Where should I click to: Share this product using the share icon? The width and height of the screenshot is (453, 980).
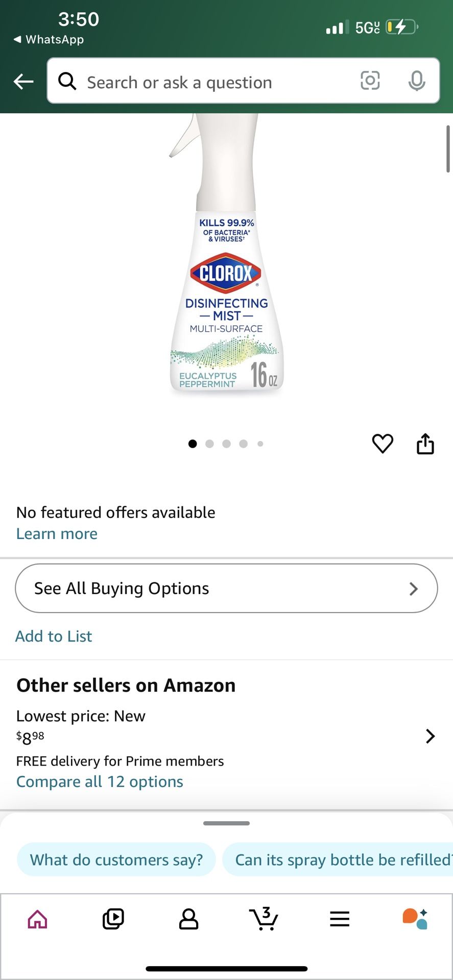click(x=425, y=444)
